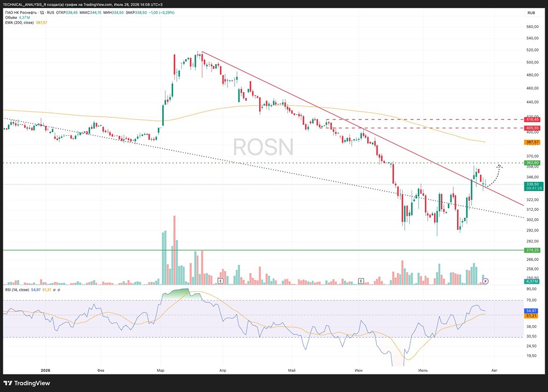Click the 274,25 support level label
548x392 pixels.
[532, 250]
